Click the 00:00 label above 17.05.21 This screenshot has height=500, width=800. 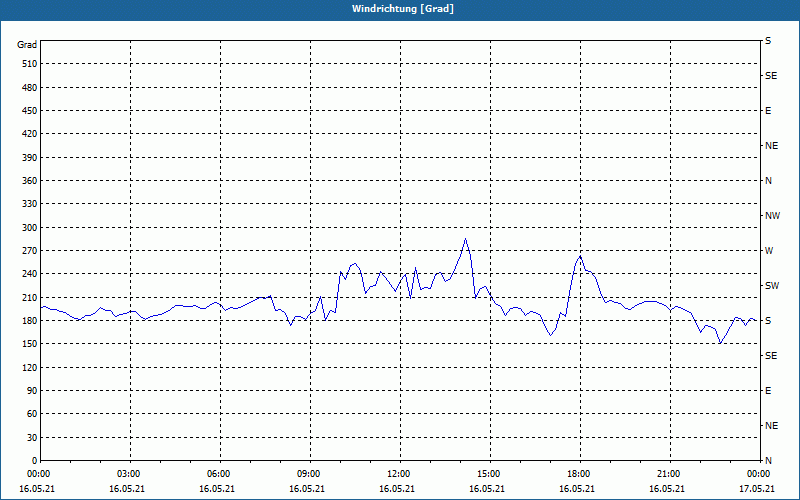click(759, 474)
